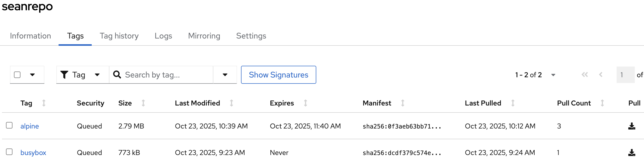
Task: Open the alpine tag link
Action: [29, 126]
